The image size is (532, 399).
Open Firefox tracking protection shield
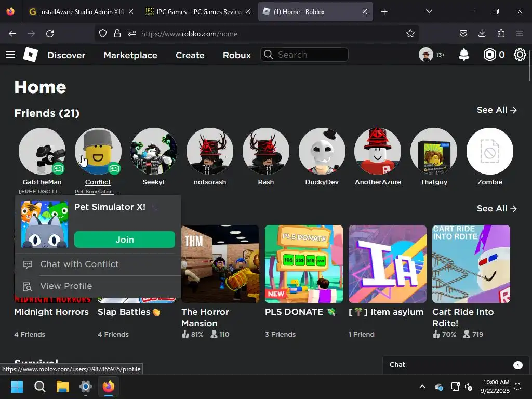(x=103, y=34)
